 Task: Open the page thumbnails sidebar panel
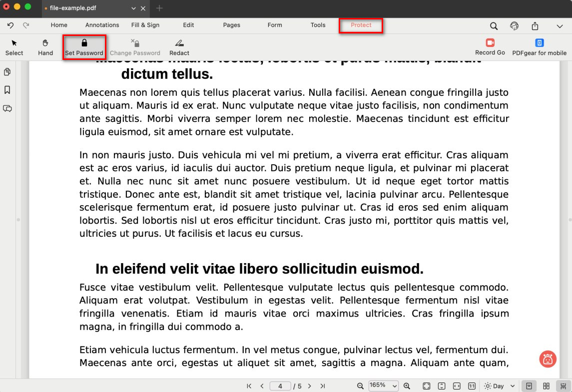tap(7, 72)
